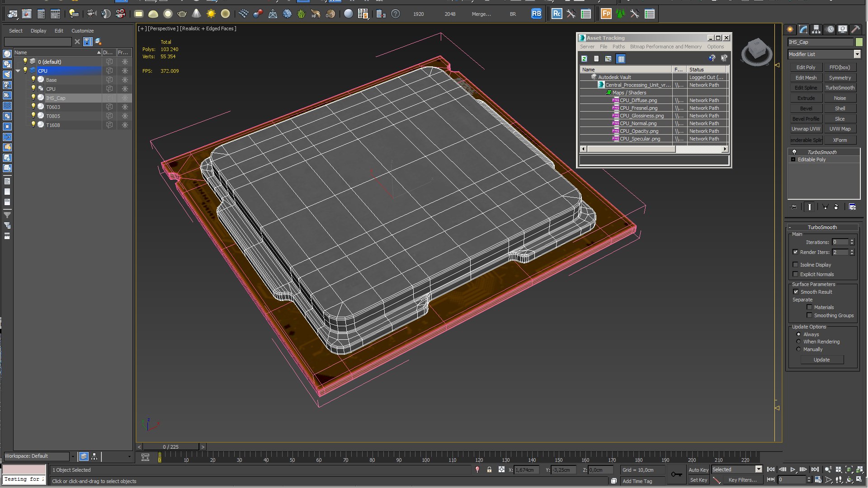The width and height of the screenshot is (868, 488).
Task: Click the Fp toolbar icon
Action: coord(606,14)
